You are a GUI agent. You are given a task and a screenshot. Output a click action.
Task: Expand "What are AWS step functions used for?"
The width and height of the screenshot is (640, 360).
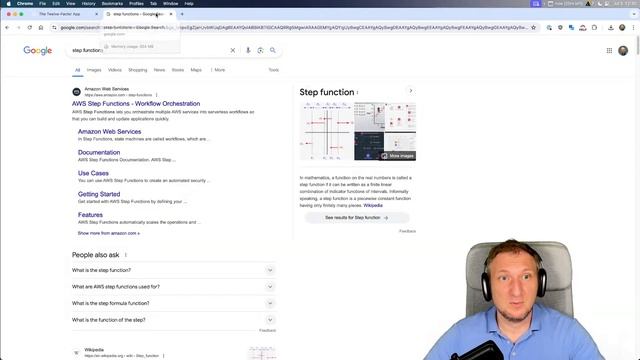point(174,287)
